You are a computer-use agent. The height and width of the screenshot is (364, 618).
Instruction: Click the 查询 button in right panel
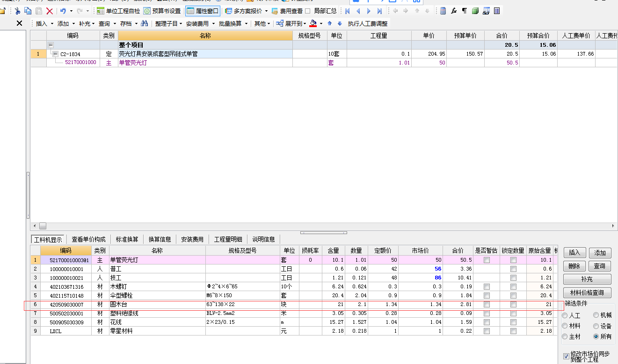600,266
